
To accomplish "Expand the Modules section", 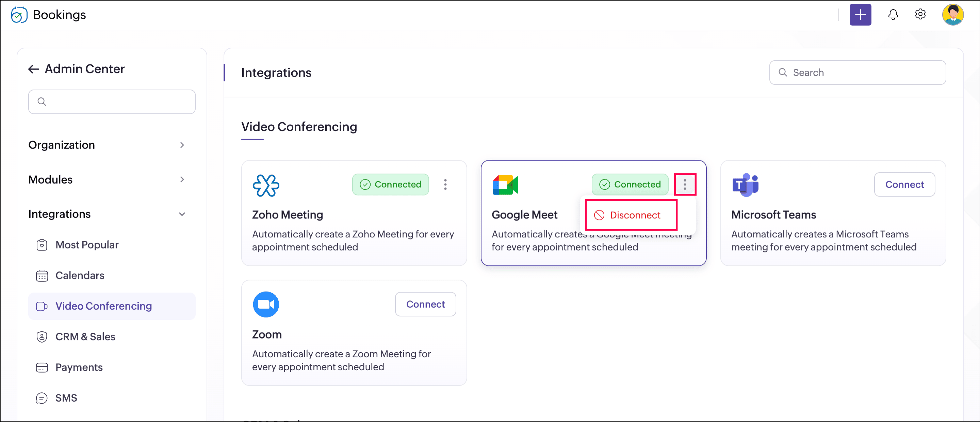I will click(107, 179).
